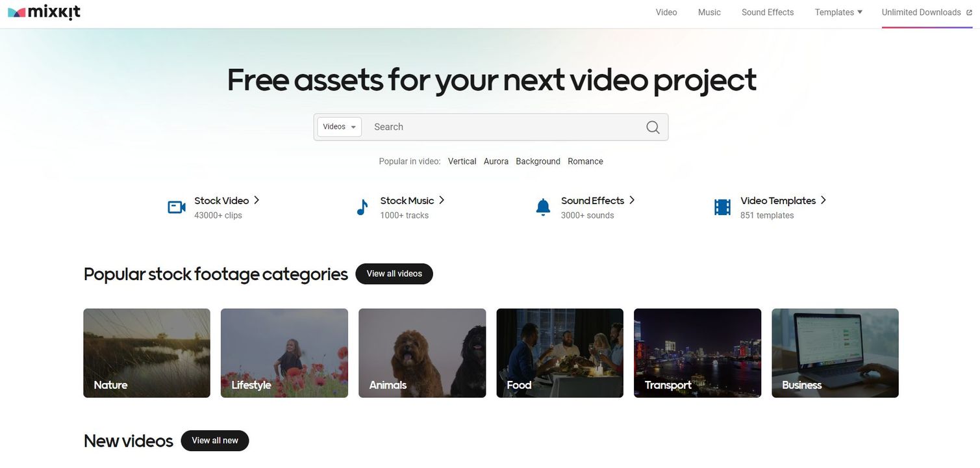Open the Sound Effects nav item
980x468 pixels.
pos(768,12)
